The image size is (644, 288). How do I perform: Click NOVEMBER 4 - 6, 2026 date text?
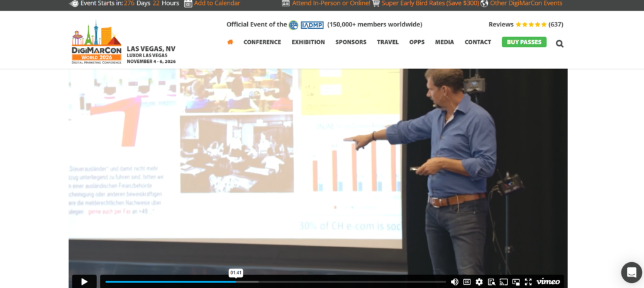(151, 62)
